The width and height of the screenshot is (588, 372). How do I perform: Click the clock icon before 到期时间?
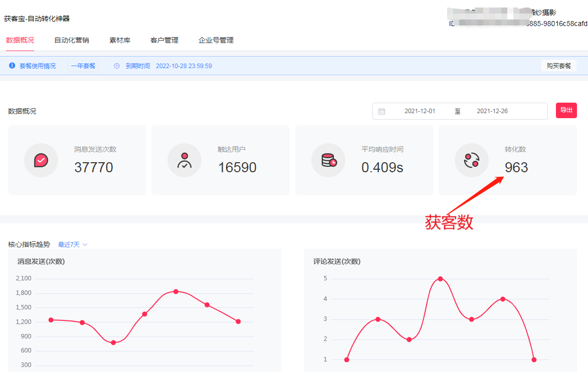(x=116, y=66)
